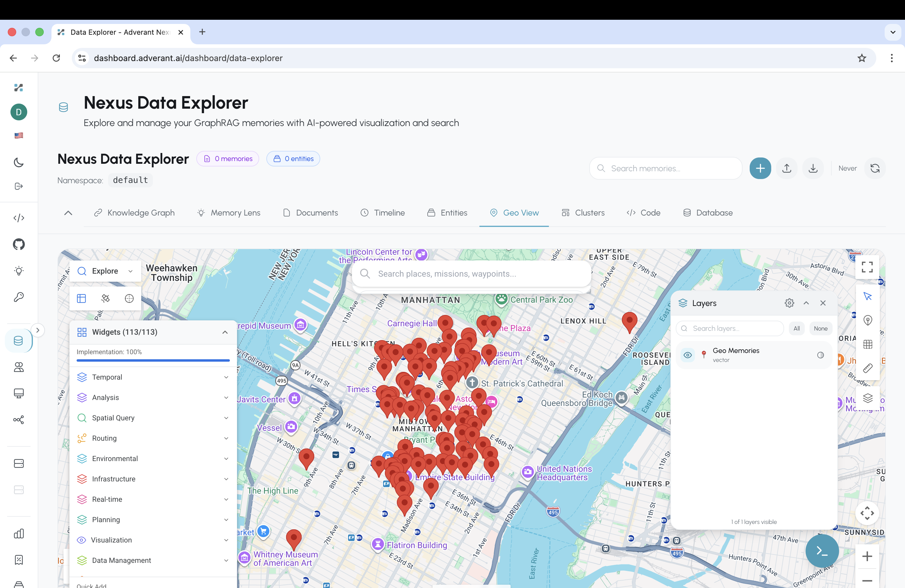Toggle the Geo Memories opacity control
This screenshot has width=905, height=588.
(x=820, y=355)
